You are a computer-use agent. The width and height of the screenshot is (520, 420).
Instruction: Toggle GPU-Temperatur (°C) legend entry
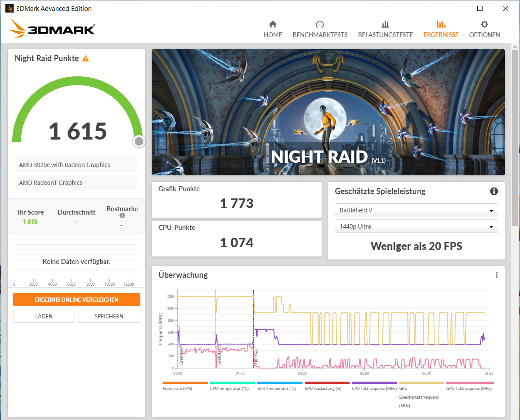click(279, 386)
